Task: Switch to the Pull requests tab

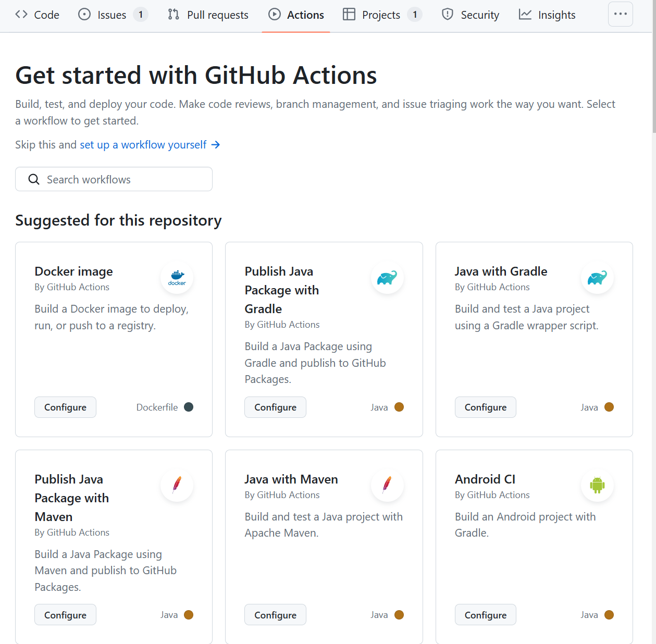Action: (x=217, y=15)
